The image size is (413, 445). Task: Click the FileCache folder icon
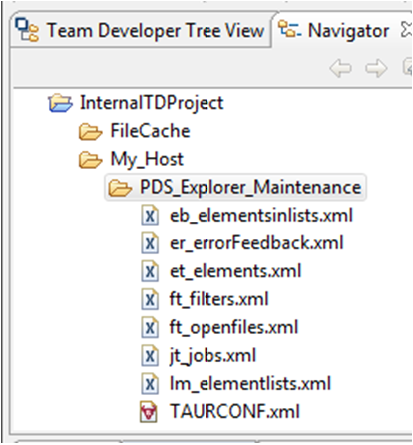point(90,132)
